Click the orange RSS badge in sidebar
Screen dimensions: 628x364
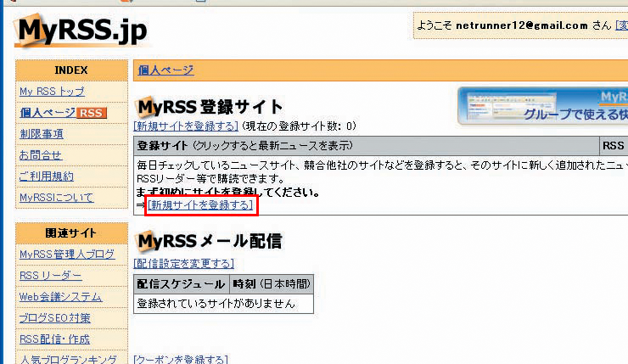coord(92,113)
